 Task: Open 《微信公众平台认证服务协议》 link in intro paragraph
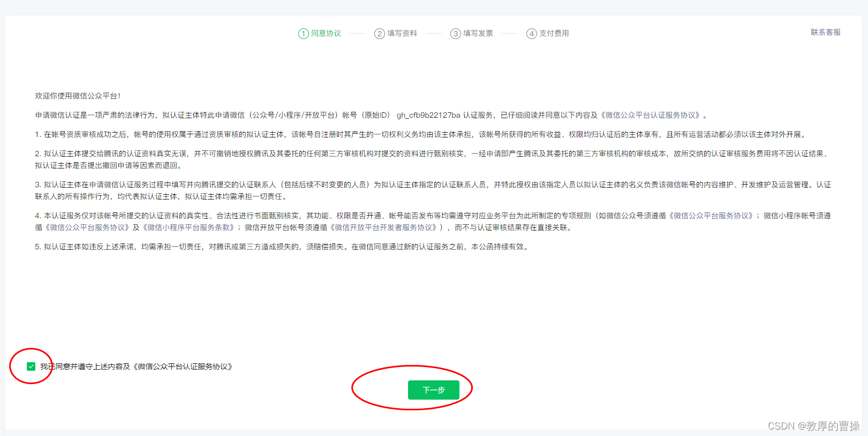651,115
